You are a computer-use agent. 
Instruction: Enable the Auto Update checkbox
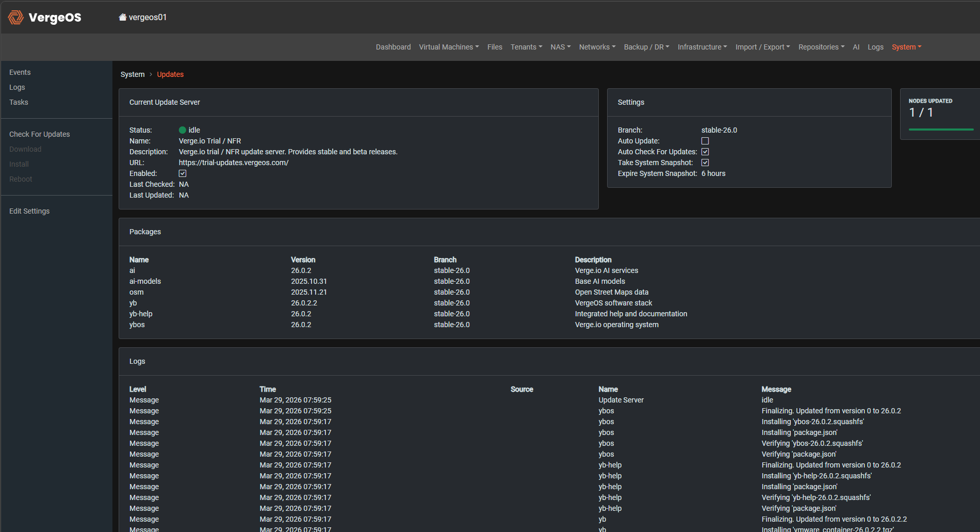(705, 141)
